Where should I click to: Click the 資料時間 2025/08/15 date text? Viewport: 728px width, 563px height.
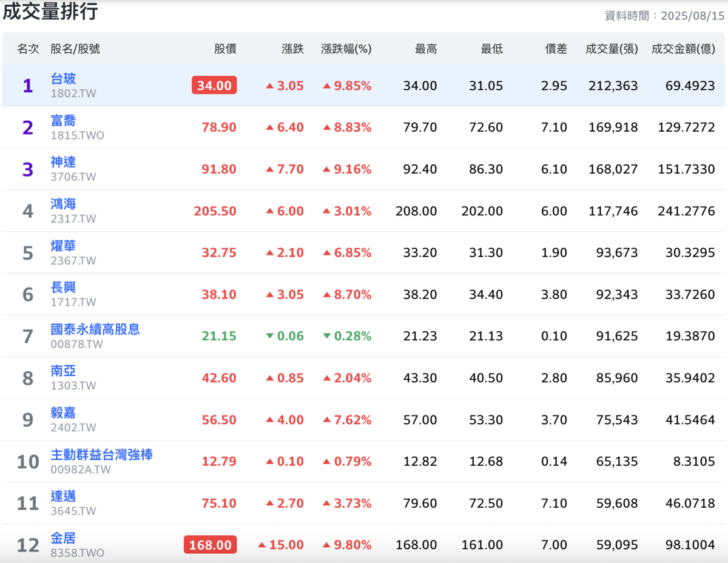(664, 16)
